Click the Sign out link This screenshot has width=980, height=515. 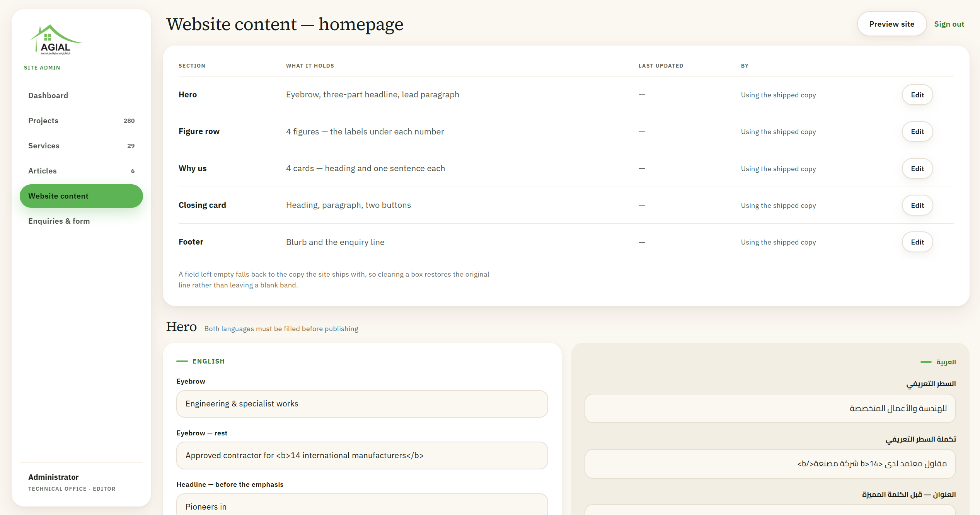pos(949,24)
